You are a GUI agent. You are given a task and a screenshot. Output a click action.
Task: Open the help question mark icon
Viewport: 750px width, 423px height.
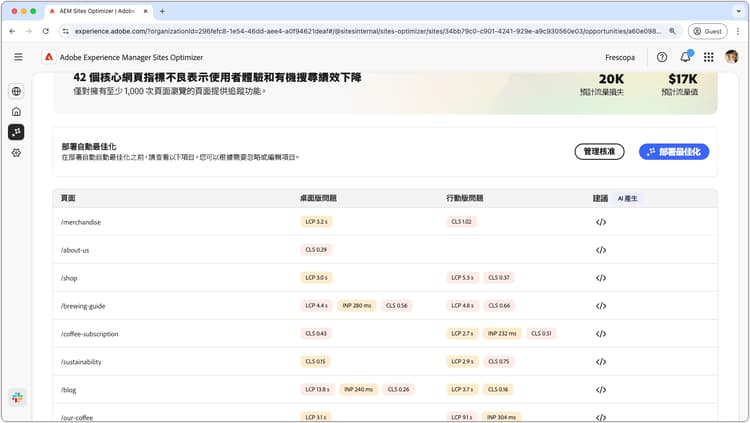pos(662,57)
